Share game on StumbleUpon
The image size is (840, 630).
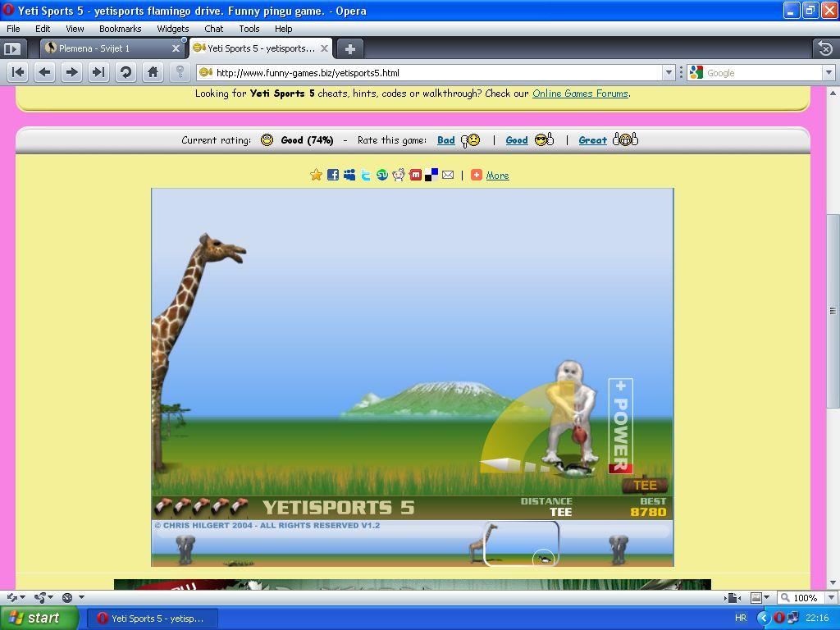(x=382, y=175)
